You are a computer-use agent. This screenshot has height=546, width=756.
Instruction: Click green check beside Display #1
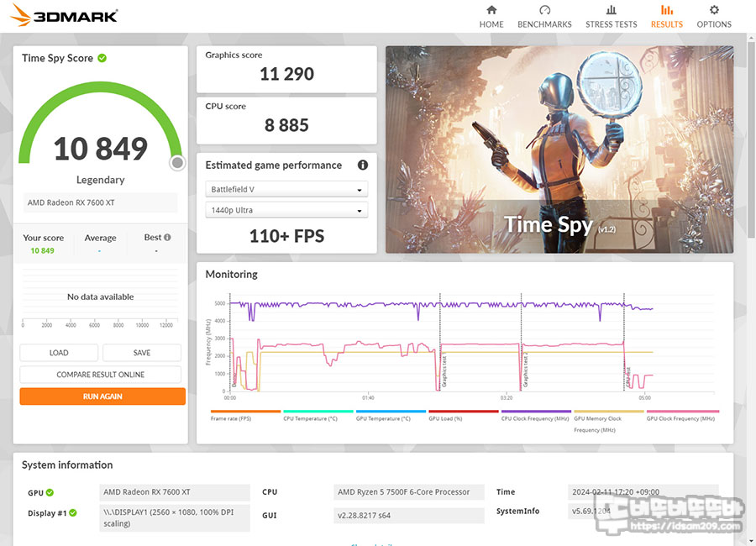(x=73, y=512)
